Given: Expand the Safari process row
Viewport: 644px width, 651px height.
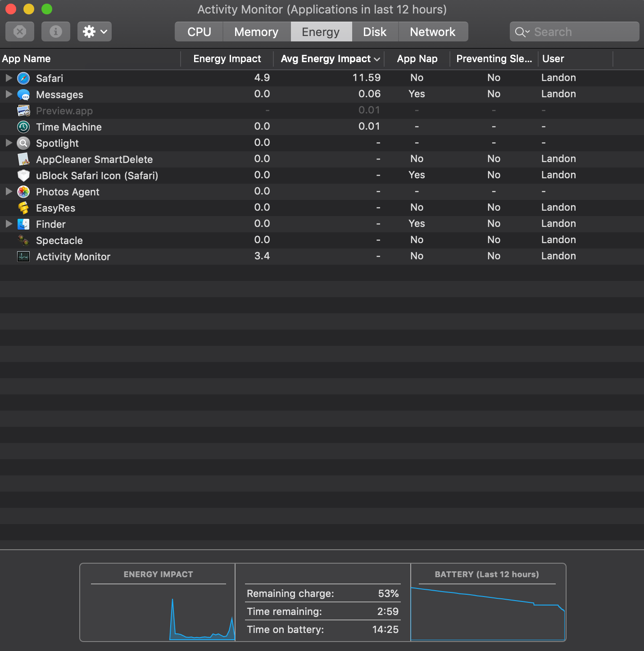Looking at the screenshot, I should (9, 78).
